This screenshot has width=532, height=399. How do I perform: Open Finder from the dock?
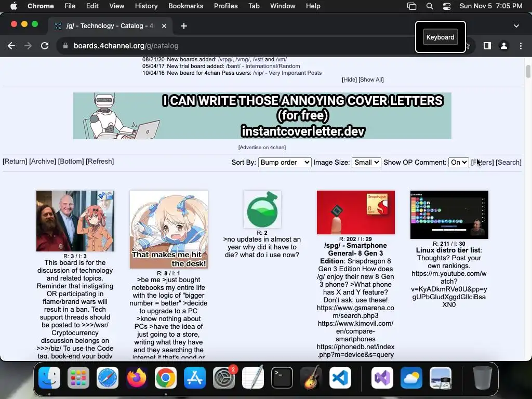click(49, 378)
